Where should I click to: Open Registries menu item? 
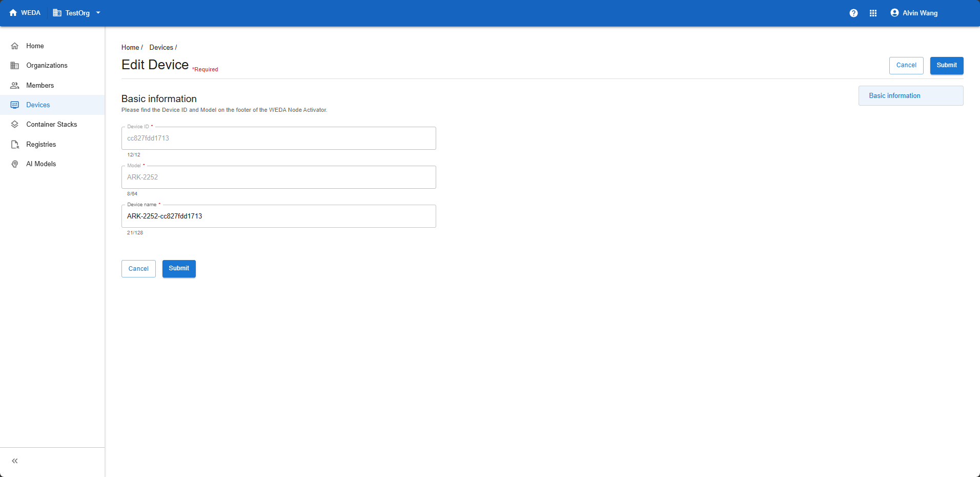(52, 145)
